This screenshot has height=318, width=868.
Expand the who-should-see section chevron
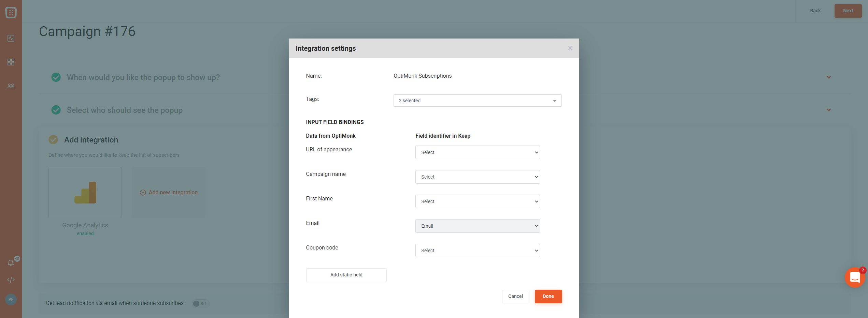pos(829,110)
